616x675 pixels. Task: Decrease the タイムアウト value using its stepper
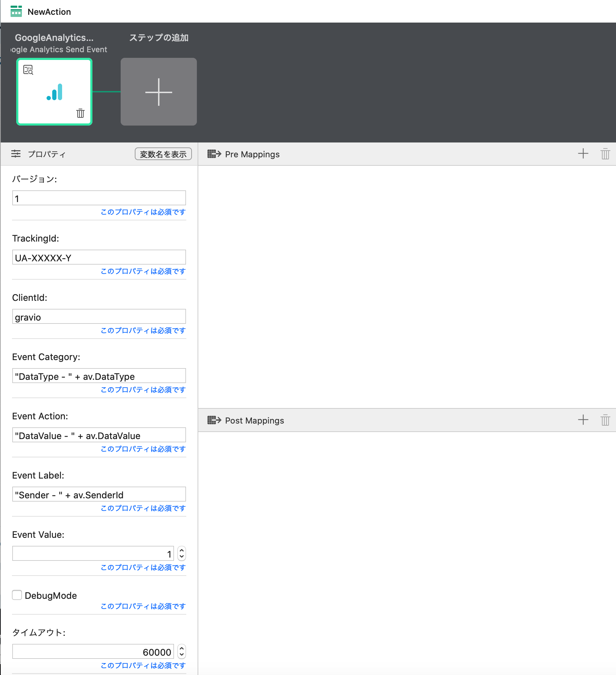[181, 655]
